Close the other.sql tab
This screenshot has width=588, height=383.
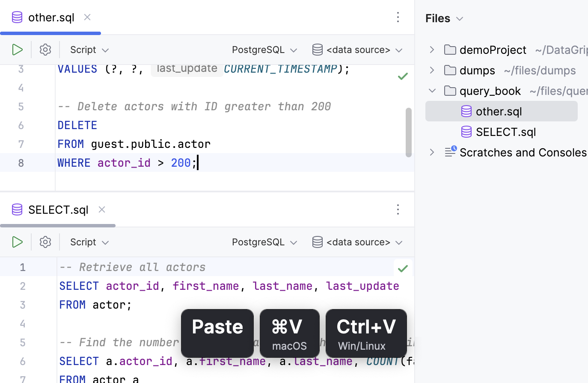pyautogui.click(x=87, y=17)
